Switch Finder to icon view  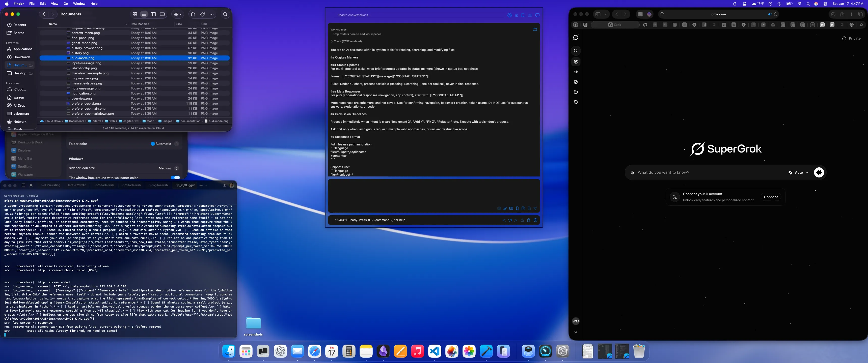click(135, 14)
